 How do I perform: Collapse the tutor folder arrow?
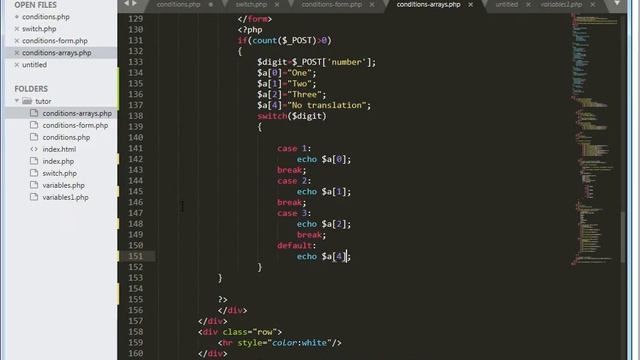[17, 101]
